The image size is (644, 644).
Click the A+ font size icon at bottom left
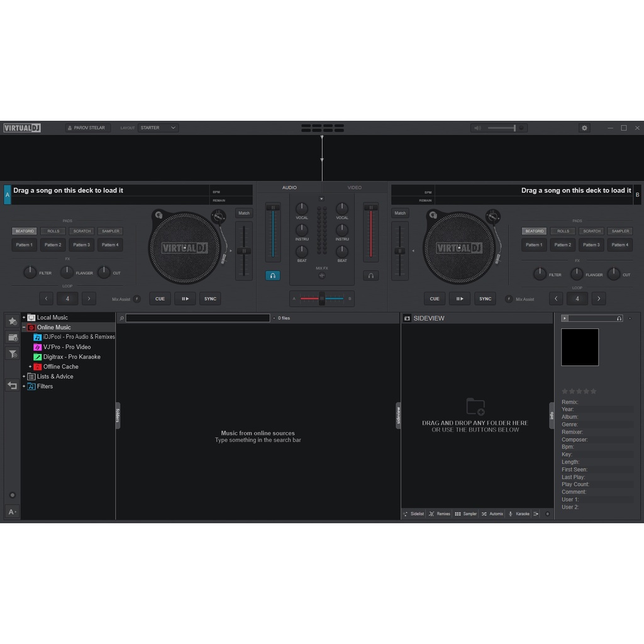point(12,511)
